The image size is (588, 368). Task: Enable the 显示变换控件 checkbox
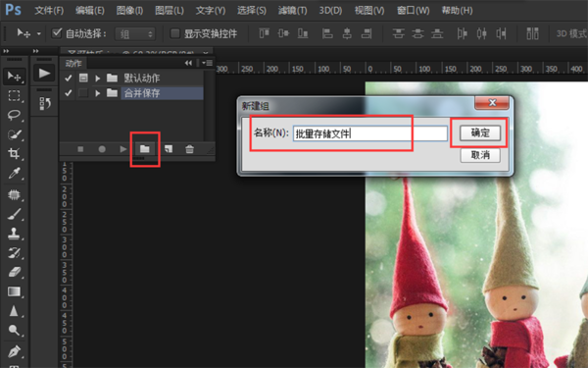174,33
